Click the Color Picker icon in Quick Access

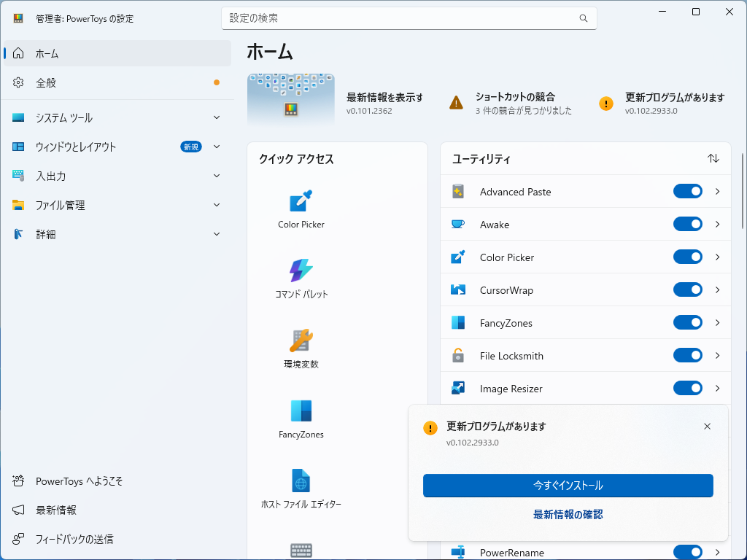[301, 201]
